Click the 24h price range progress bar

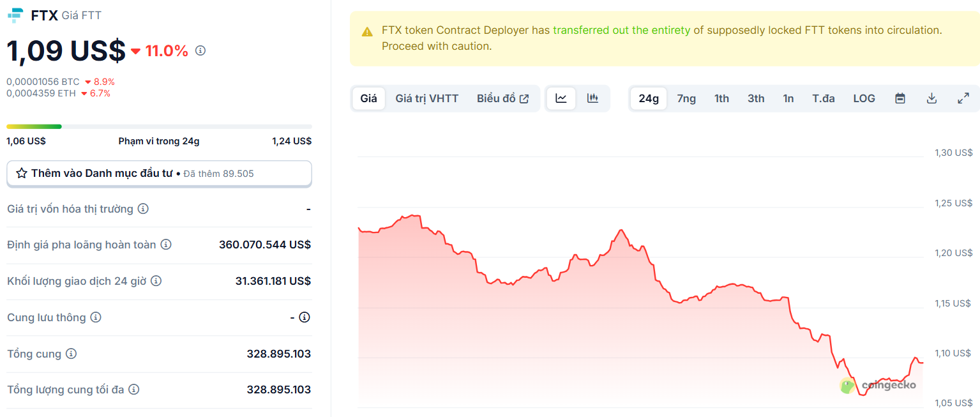click(x=159, y=126)
